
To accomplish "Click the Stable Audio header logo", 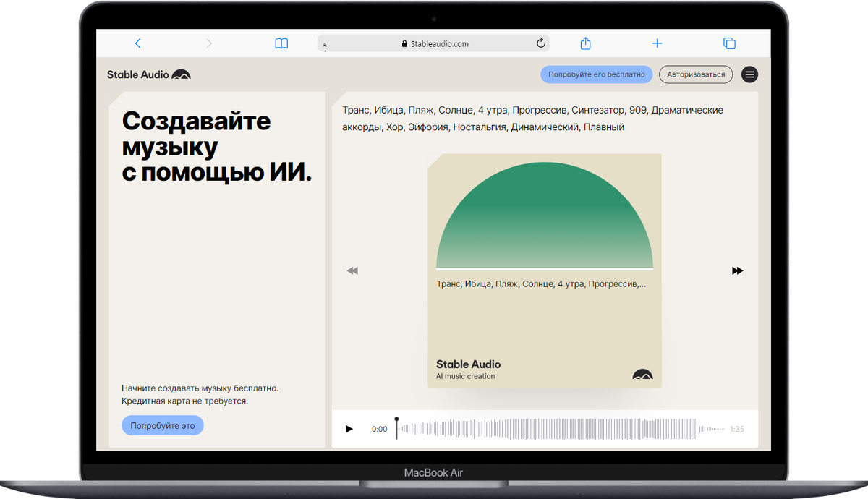I will tap(149, 74).
